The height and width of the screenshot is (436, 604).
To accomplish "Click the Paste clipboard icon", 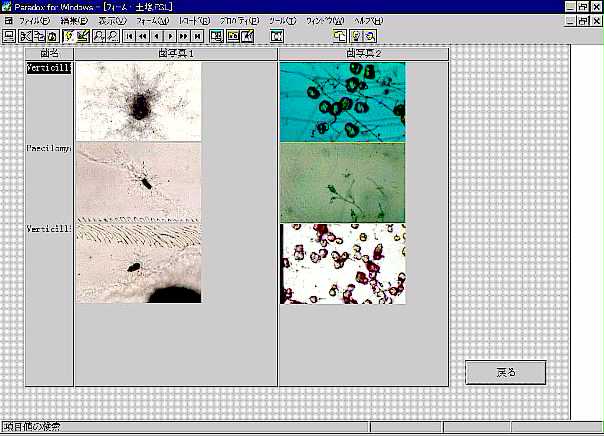I will [52, 36].
